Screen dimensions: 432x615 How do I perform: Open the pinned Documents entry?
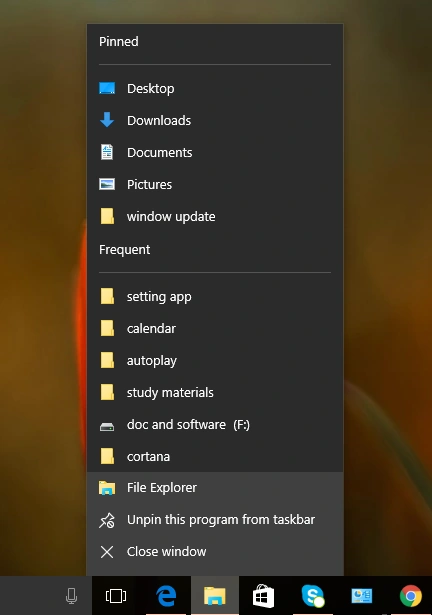coord(215,153)
